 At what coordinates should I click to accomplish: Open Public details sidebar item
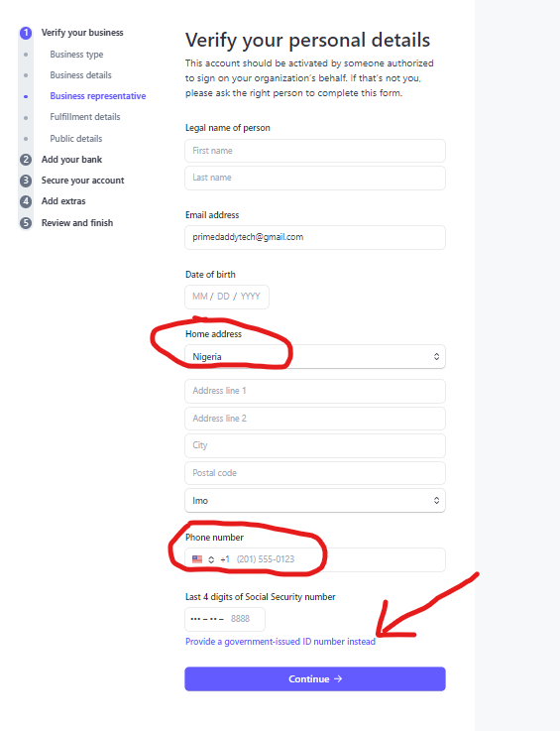[x=76, y=139]
